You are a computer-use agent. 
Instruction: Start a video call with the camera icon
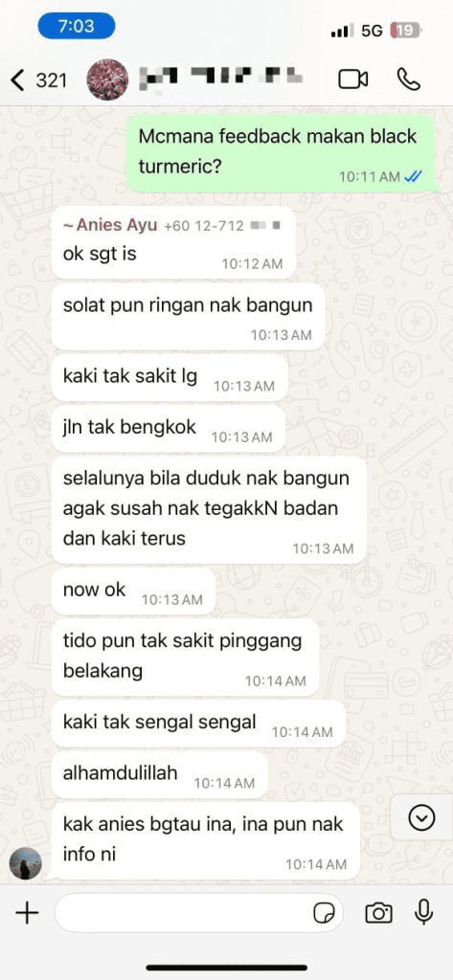coord(352,79)
